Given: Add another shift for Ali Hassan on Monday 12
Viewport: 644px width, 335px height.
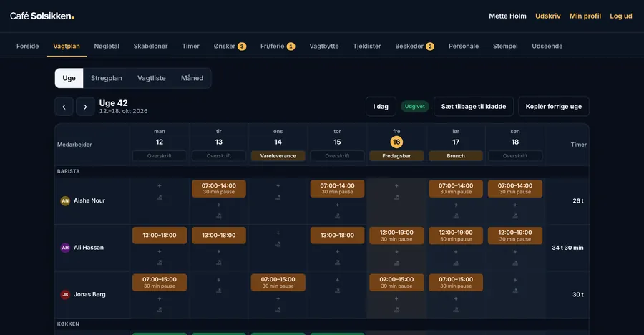Looking at the screenshot, I should (x=160, y=251).
